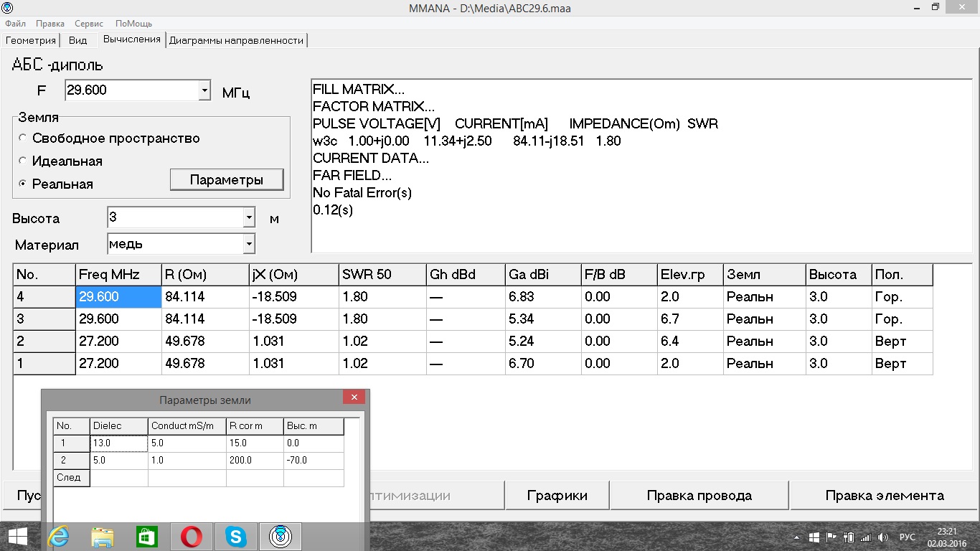Expand the Высота height dropdown arrow
This screenshot has width=980, height=551.
(x=248, y=217)
